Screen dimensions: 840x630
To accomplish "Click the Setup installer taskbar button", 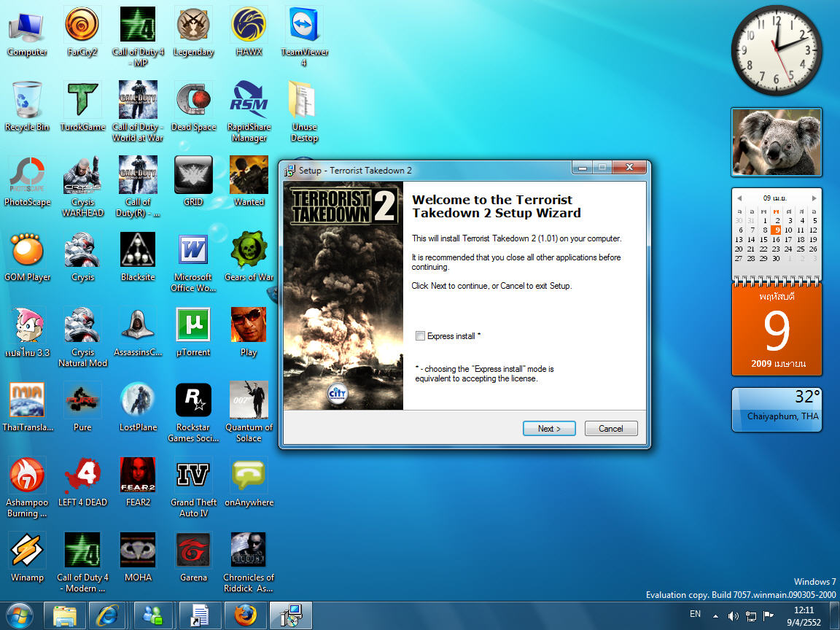I will coord(290,615).
